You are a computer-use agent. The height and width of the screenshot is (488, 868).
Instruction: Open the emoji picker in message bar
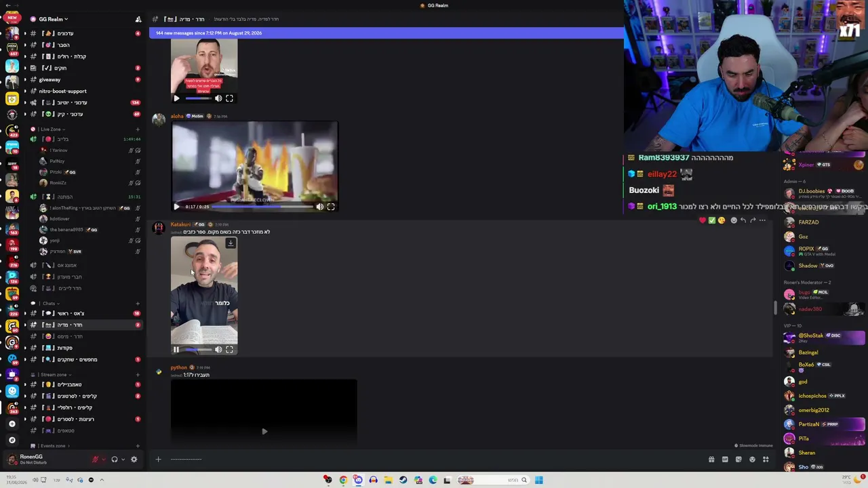tap(752, 460)
